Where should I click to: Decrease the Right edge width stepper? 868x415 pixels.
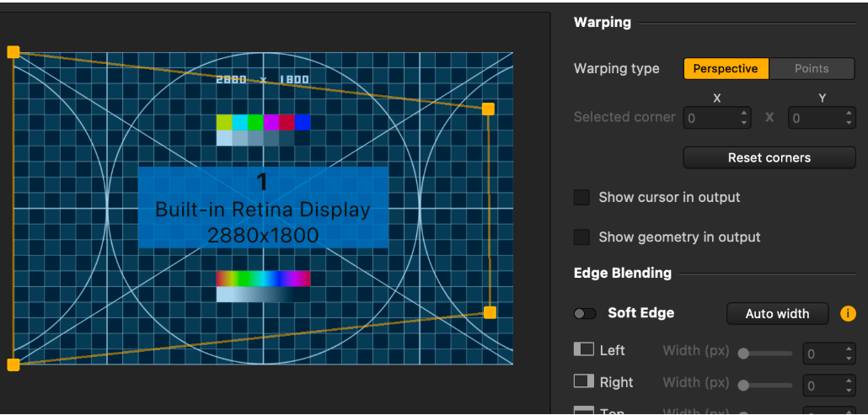849,390
